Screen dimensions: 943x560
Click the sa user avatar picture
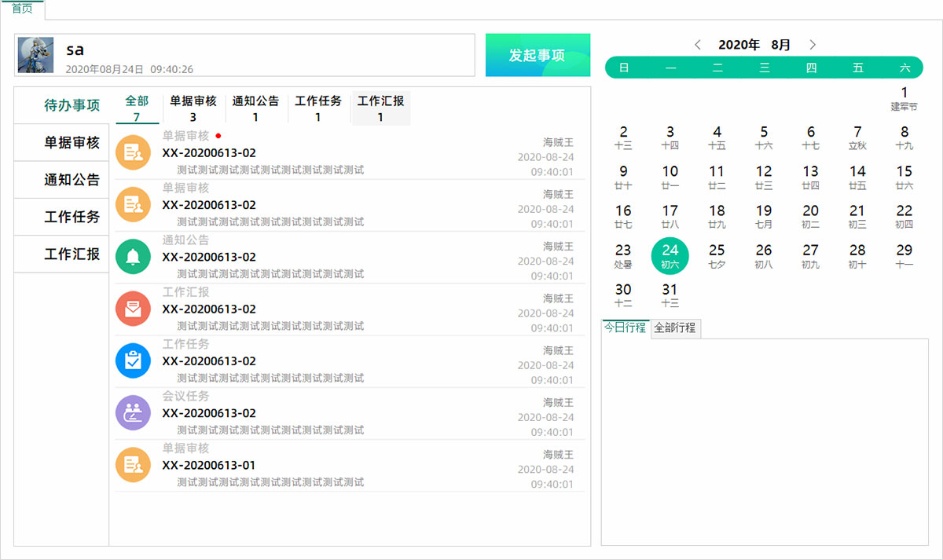[35, 55]
